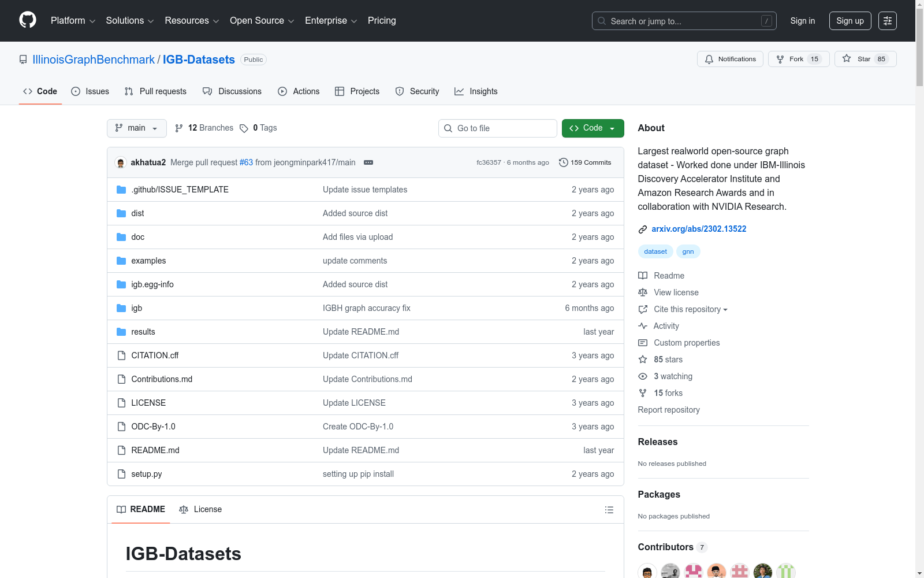
Task: Open the dist folder
Action: [137, 213]
